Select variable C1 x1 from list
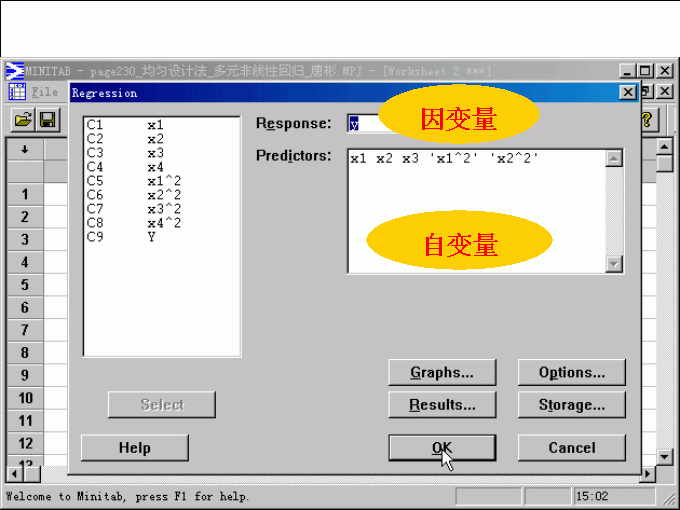The width and height of the screenshot is (680, 510). (125, 125)
